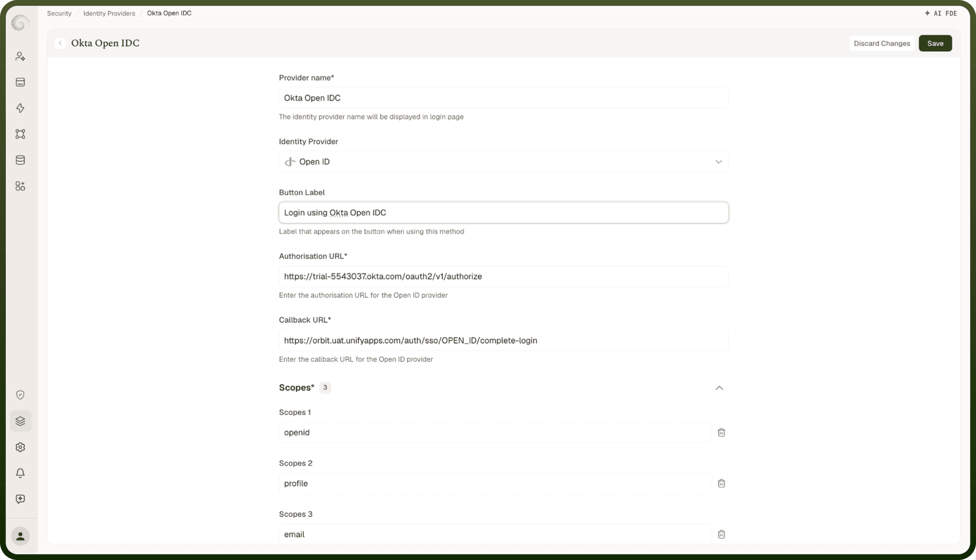
Task: Click the Scopes 3 email field
Action: pos(495,534)
